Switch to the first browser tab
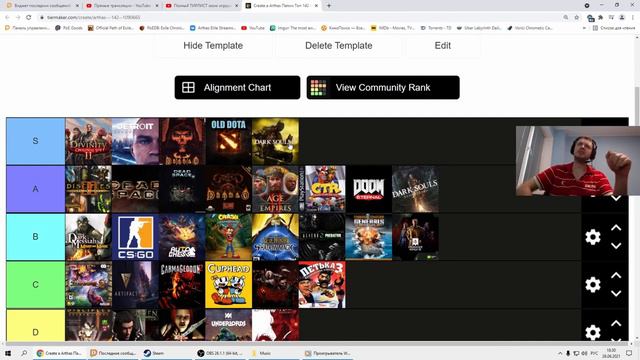Image resolution: width=640 pixels, height=360 pixels. click(42, 6)
